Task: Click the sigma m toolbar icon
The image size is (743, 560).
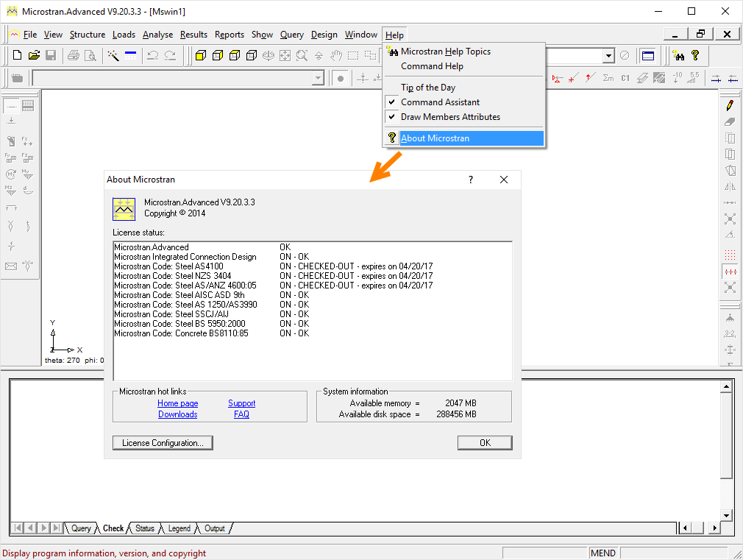Action: 608,78
